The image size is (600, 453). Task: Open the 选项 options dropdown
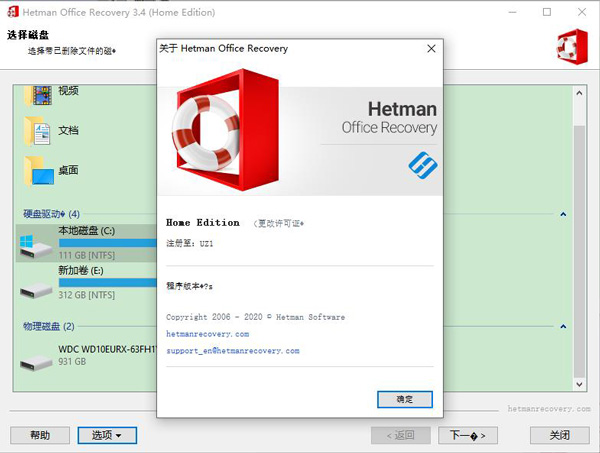pos(107,435)
